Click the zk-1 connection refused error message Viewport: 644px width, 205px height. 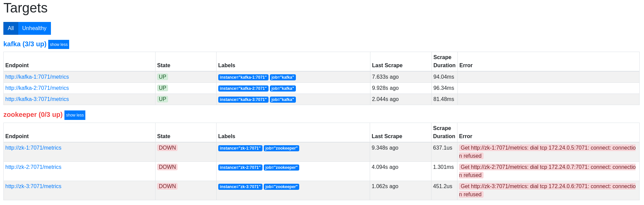point(548,152)
